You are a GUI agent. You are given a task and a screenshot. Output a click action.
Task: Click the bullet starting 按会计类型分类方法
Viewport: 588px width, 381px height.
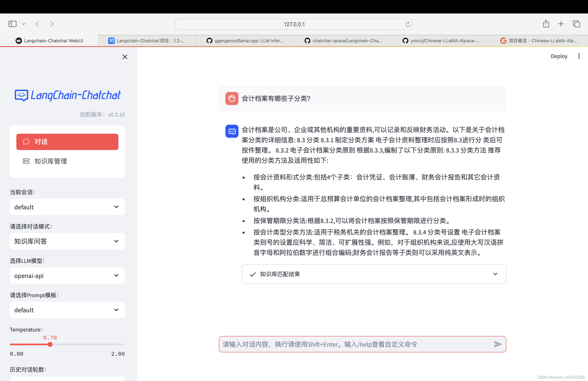coord(378,242)
